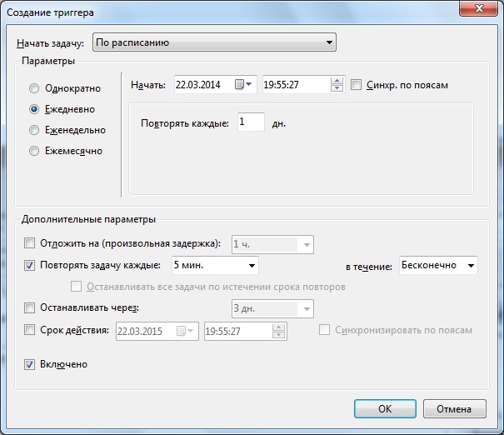
Task: Tick the Срок действия checkbox
Action: pyautogui.click(x=30, y=331)
